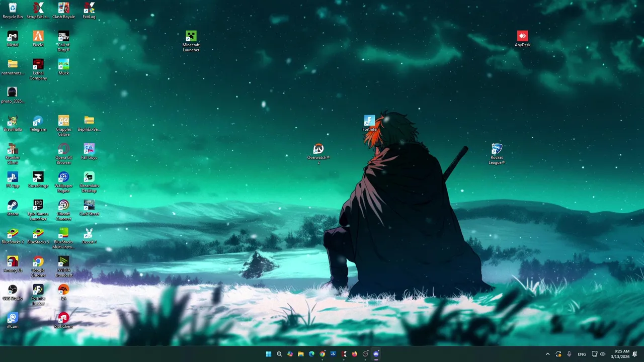Open the volume and network quick settings
The image size is (644, 362).
pos(598,354)
